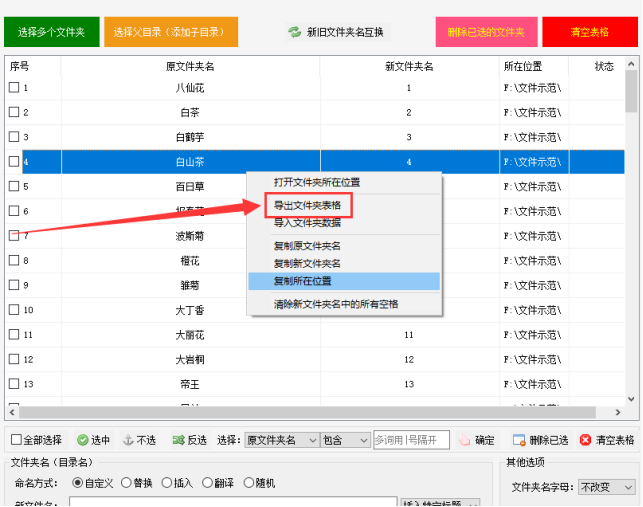The width and height of the screenshot is (643, 507).
Task: Choose 导入文件夹数据 in context menu
Action: [x=308, y=223]
